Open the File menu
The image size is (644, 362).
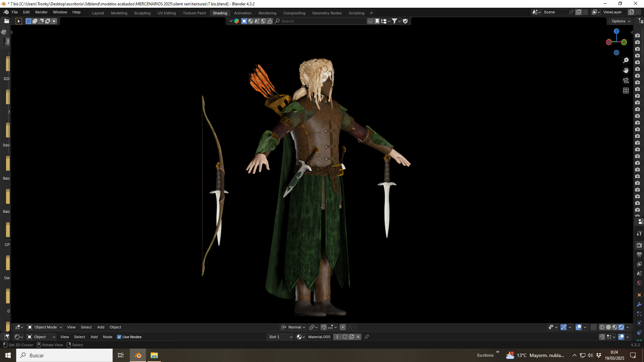tap(15, 12)
